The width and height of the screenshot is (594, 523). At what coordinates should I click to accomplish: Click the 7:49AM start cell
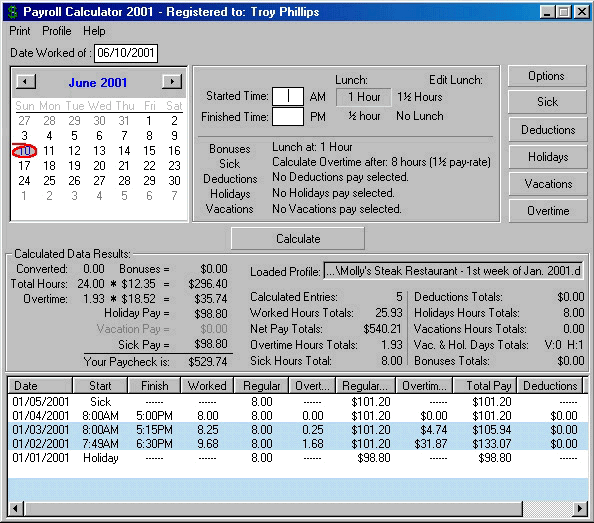[x=100, y=443]
